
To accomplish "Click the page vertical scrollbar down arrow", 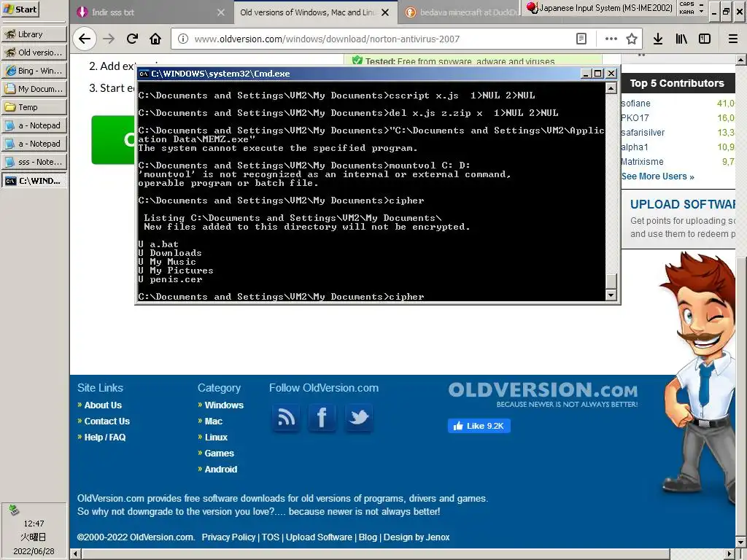I will [741, 542].
